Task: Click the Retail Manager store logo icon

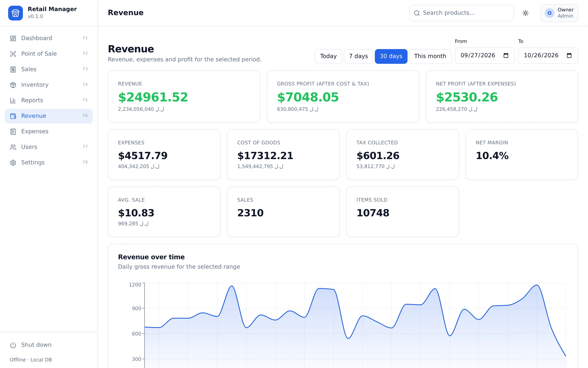Action: (x=15, y=13)
